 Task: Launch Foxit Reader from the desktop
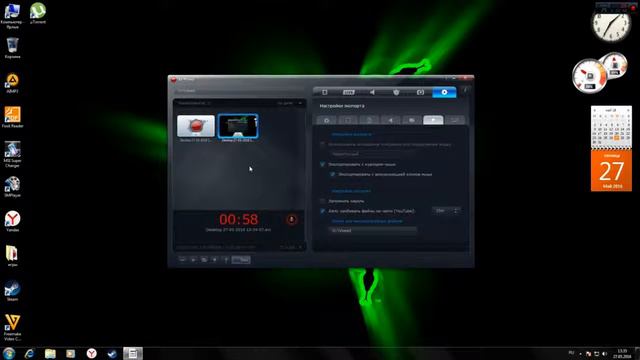(12, 118)
